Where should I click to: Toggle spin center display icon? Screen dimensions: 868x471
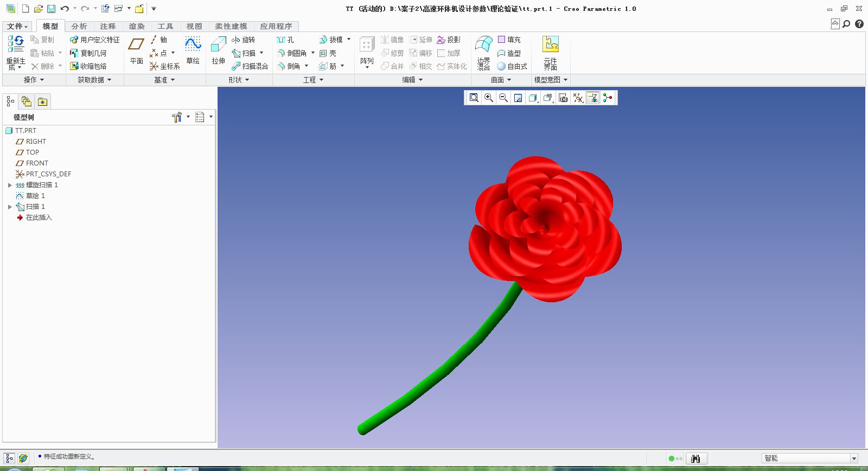pyautogui.click(x=608, y=98)
